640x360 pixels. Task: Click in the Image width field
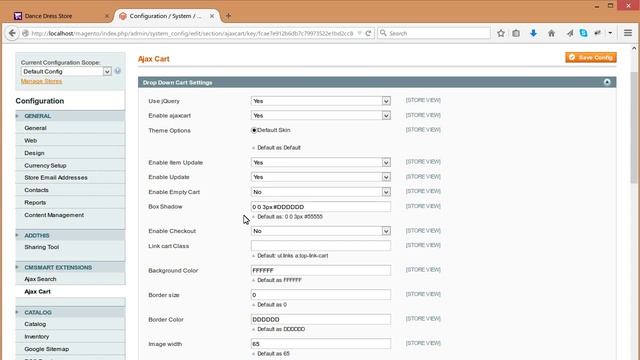[321, 344]
